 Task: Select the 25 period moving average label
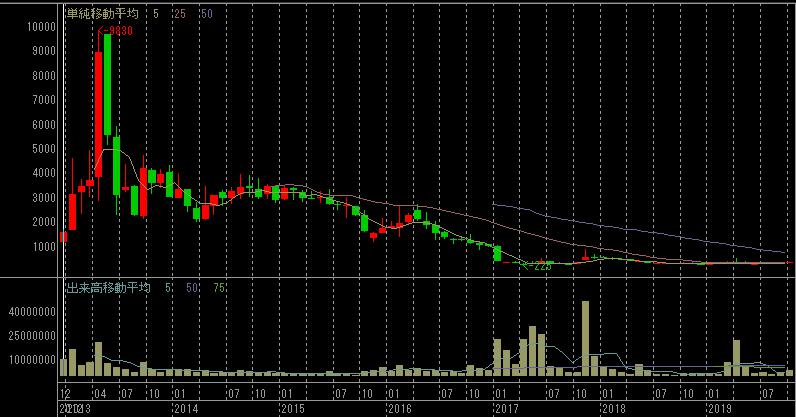pyautogui.click(x=180, y=14)
